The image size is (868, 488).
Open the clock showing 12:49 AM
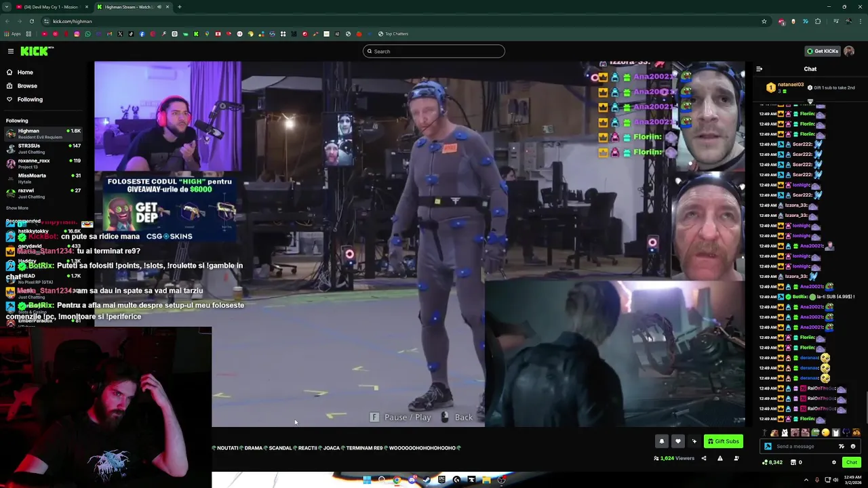click(x=853, y=480)
